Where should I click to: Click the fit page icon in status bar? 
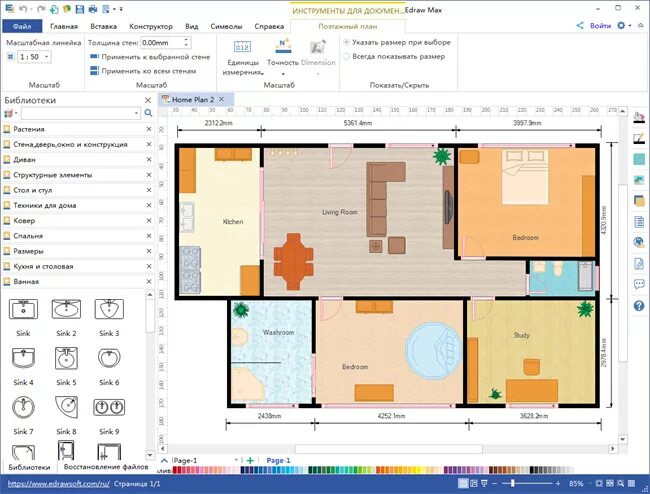pyautogui.click(x=599, y=483)
